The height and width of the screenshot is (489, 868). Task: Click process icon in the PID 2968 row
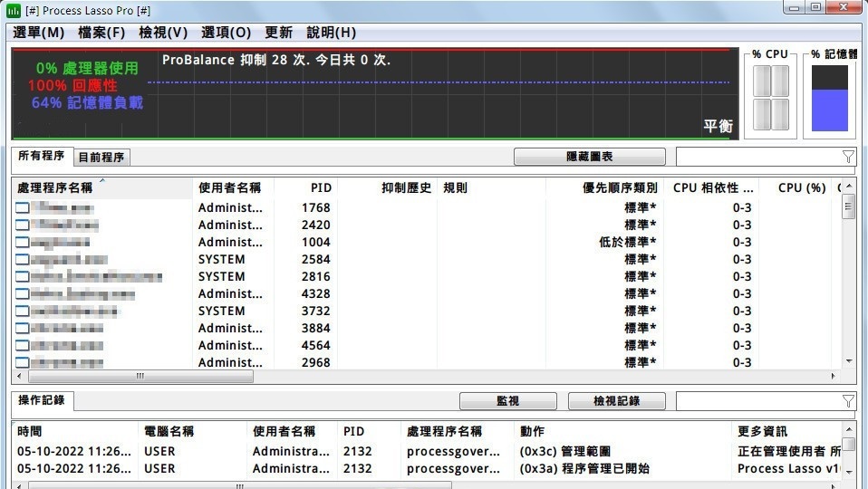(x=22, y=363)
